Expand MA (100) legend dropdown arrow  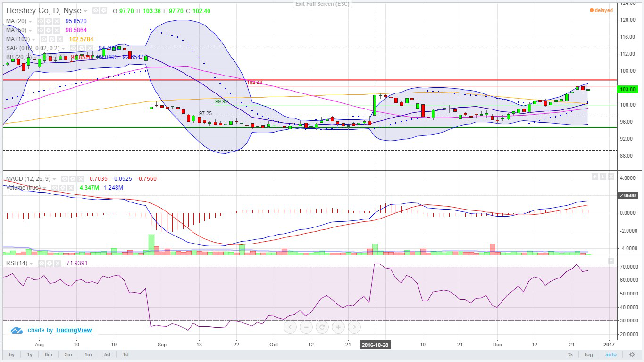click(x=33, y=40)
